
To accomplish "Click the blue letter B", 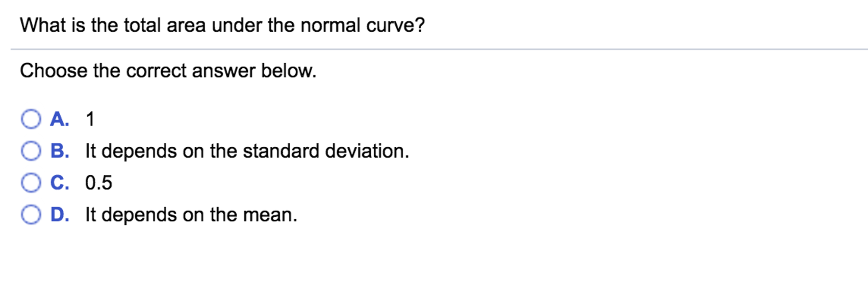I will click(x=59, y=151).
